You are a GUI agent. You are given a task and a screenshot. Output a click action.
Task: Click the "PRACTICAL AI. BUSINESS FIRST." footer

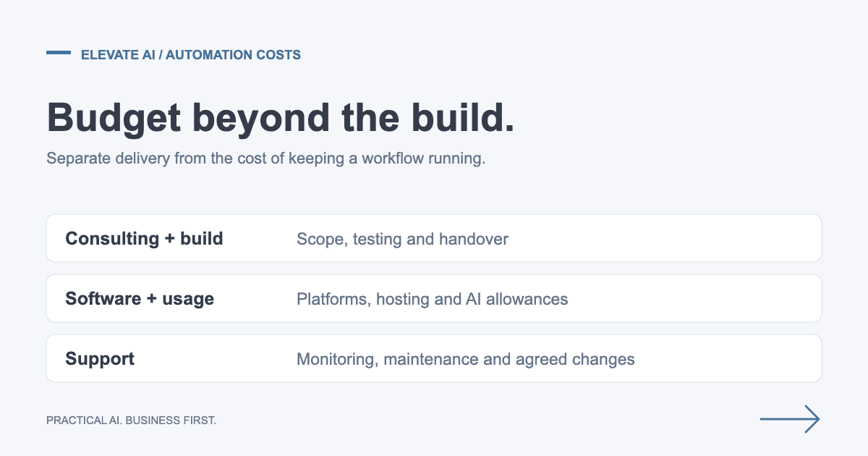click(131, 420)
